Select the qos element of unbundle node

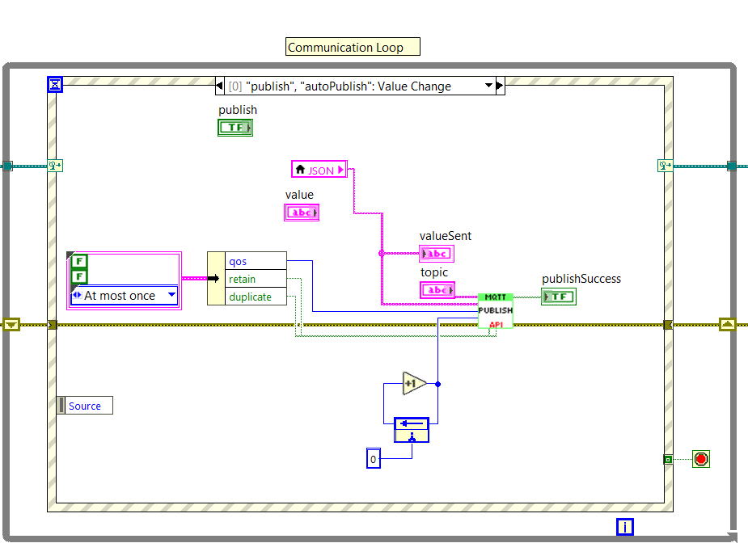pos(256,261)
